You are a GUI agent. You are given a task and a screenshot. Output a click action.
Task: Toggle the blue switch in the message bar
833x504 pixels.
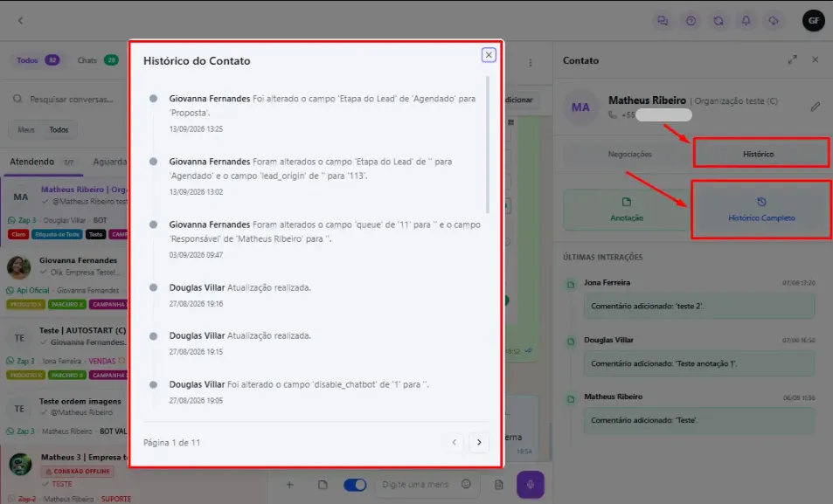tap(355, 485)
